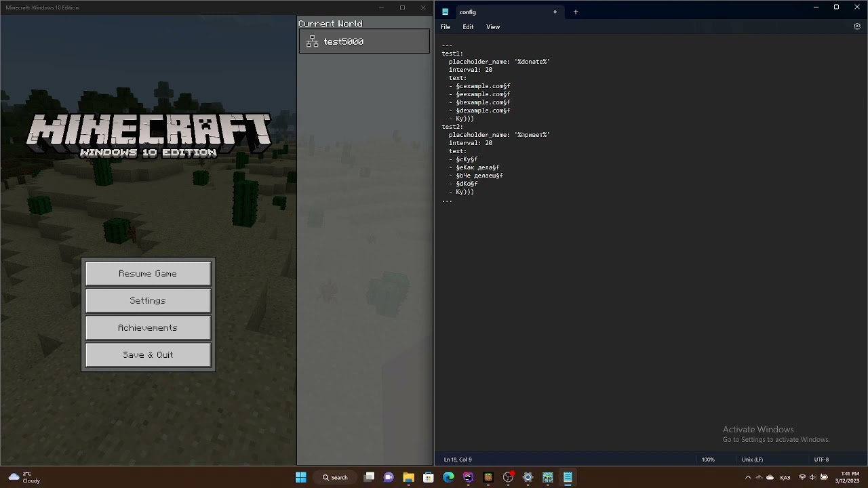The image size is (868, 488).
Task: Open Microsoft Store from the taskbar
Action: (429, 477)
